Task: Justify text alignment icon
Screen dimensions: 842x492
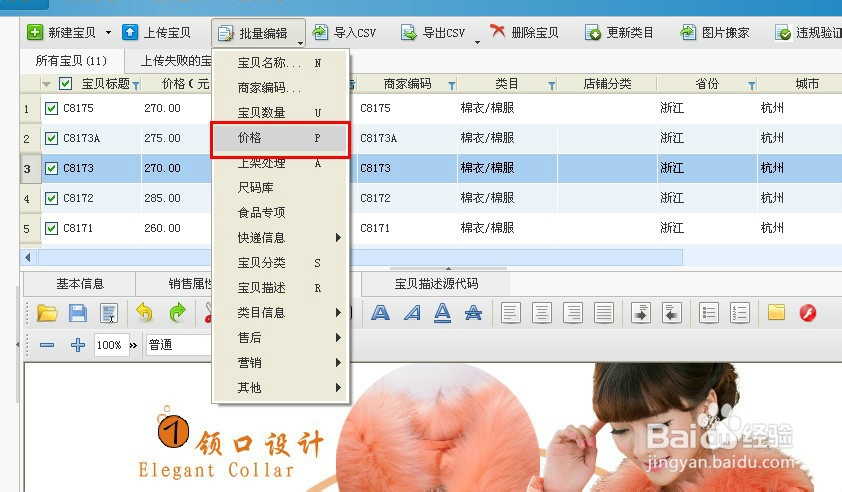Action: click(604, 313)
